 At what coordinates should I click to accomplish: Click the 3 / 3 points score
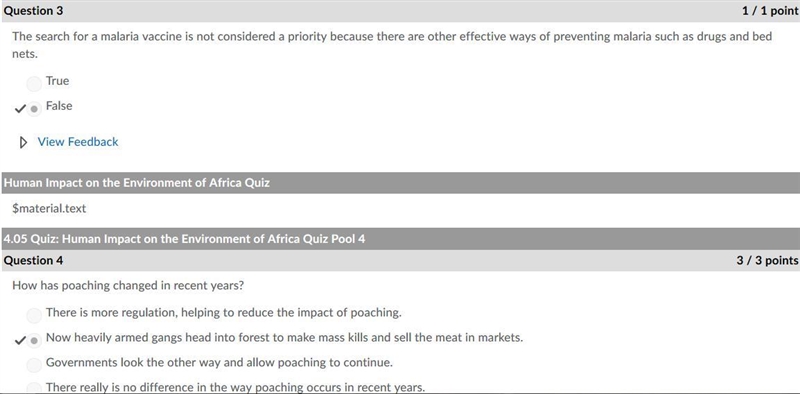coord(767,260)
